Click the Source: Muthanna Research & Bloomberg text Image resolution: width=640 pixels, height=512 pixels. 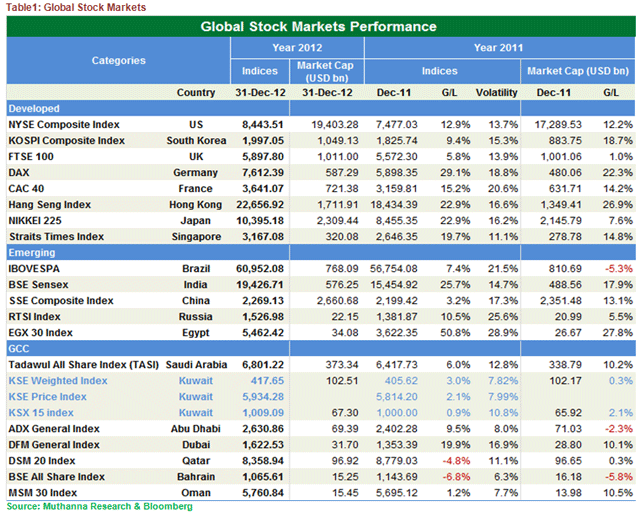(x=99, y=506)
